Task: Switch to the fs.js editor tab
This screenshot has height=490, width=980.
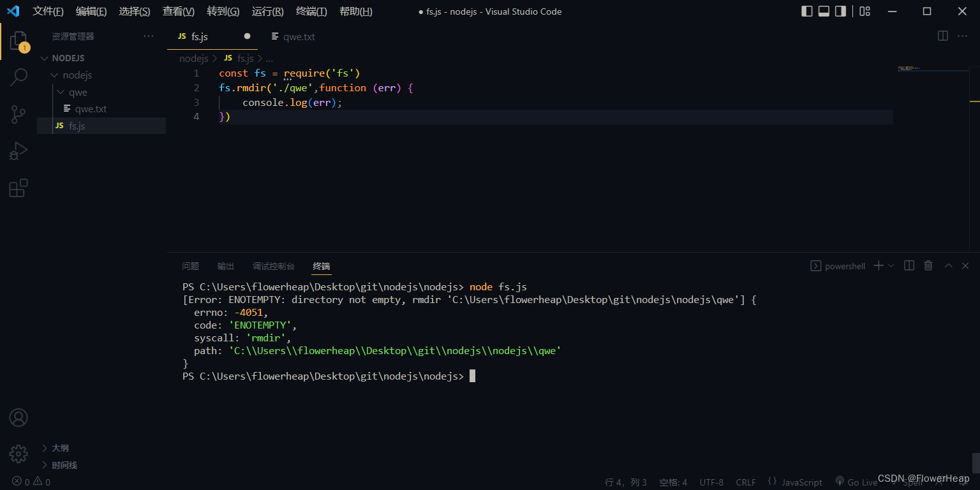Action: (212, 36)
